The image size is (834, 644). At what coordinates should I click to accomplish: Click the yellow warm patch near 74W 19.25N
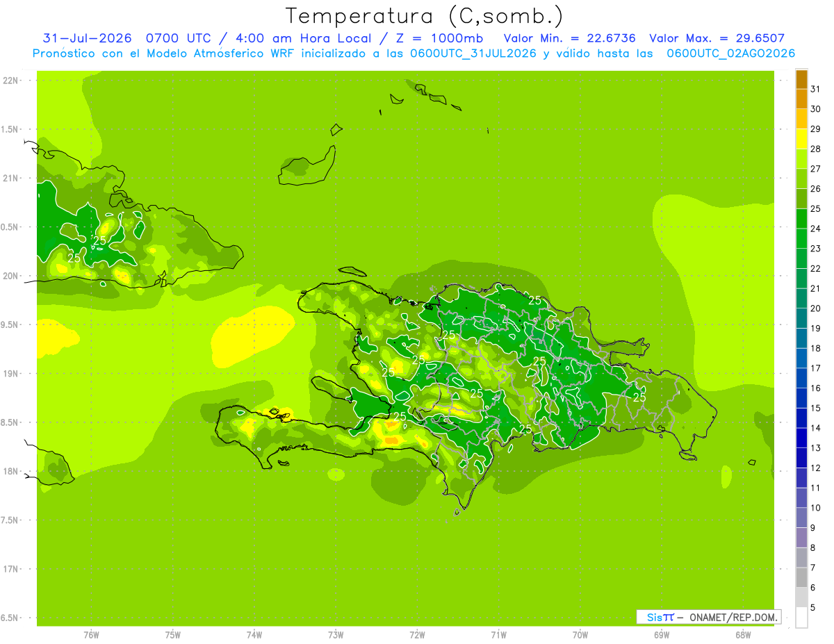(x=252, y=336)
